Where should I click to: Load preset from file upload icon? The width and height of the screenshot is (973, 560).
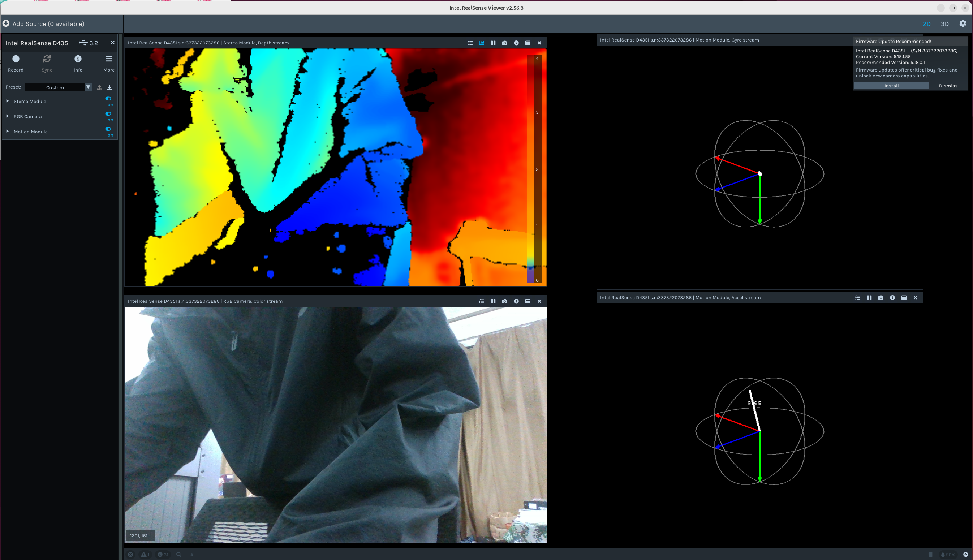(x=99, y=87)
